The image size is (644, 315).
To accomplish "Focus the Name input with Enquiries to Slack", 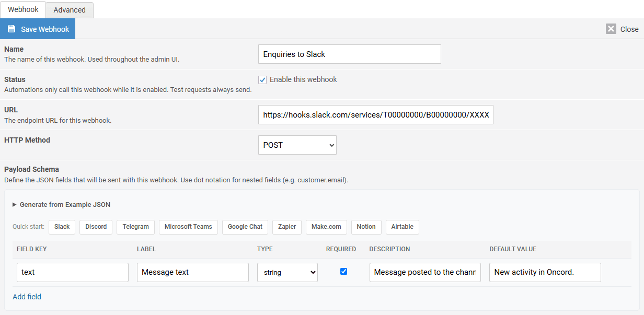I will click(350, 54).
